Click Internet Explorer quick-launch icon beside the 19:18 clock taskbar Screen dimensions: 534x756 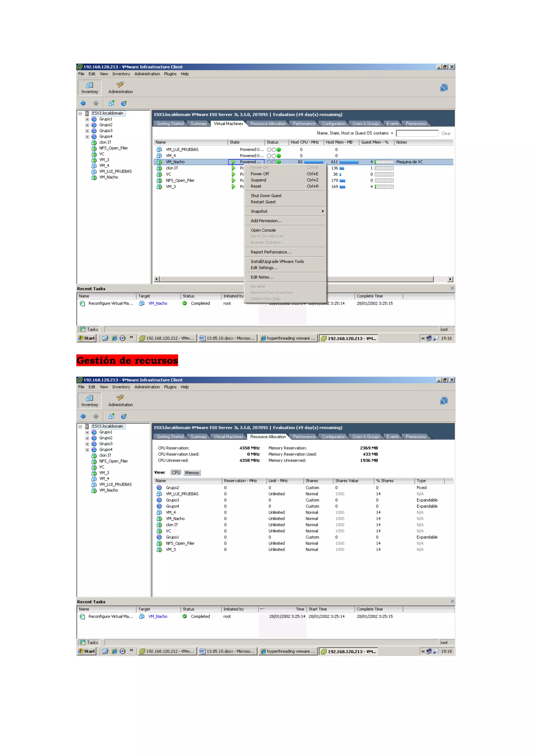[114, 651]
